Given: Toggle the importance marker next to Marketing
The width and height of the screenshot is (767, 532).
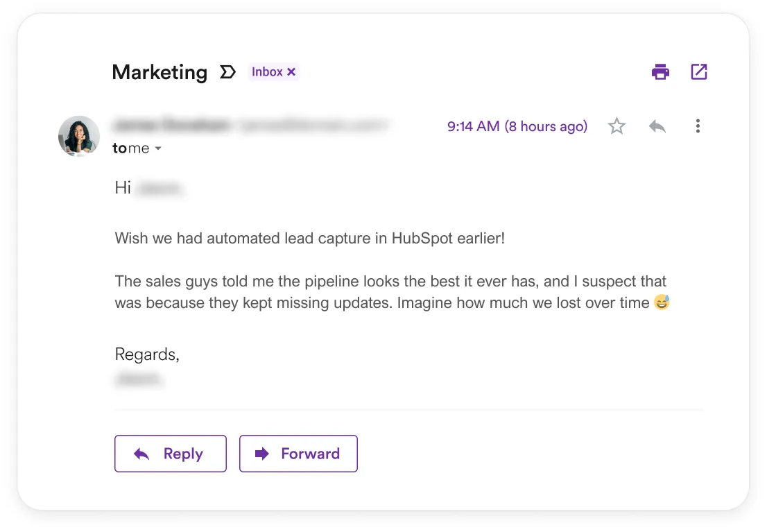Looking at the screenshot, I should [x=227, y=72].
